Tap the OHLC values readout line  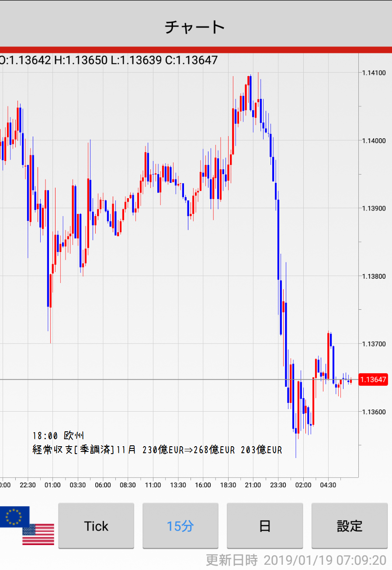coord(108,60)
